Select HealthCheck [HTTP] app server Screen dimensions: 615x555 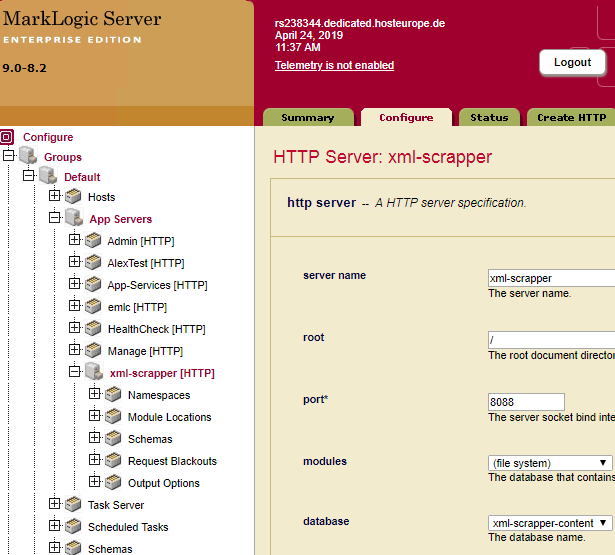coord(157,329)
